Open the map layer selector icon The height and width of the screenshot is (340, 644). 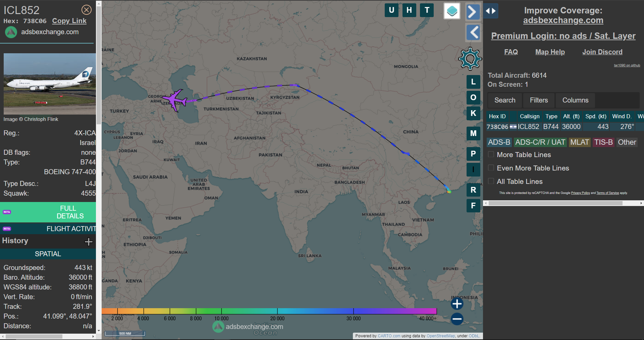point(452,11)
